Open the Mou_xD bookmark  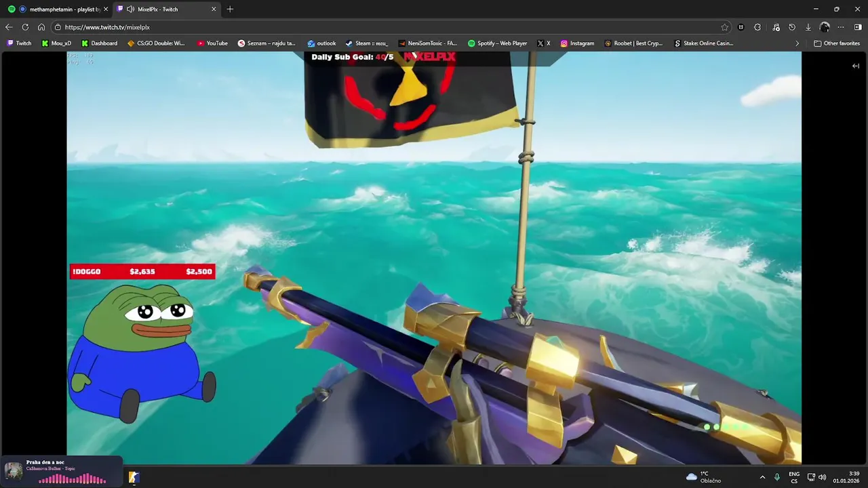[56, 43]
